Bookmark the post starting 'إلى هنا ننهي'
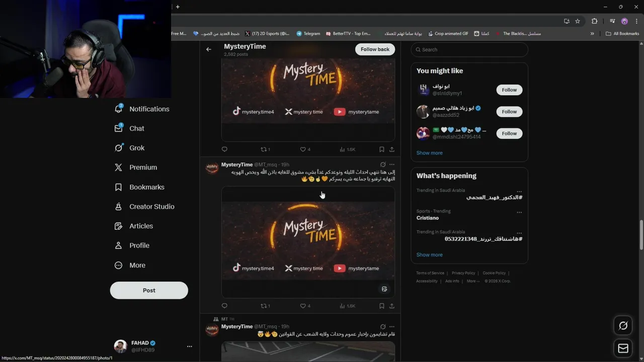This screenshot has height=362, width=644. pos(381,306)
